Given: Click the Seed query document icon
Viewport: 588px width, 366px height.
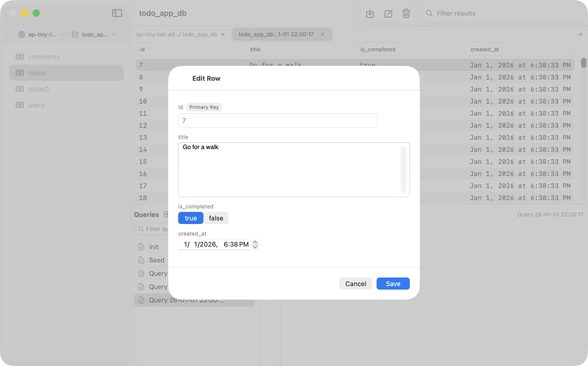Looking at the screenshot, I should click(x=141, y=260).
